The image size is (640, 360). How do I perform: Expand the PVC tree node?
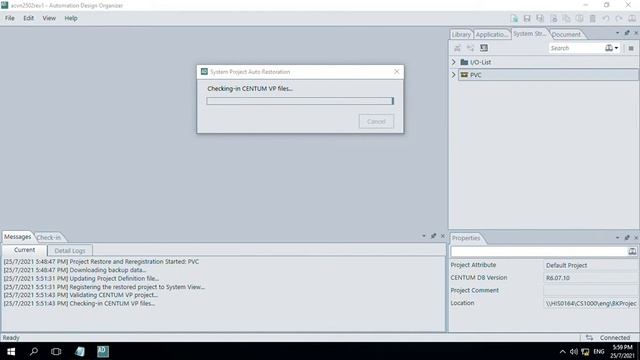click(453, 75)
